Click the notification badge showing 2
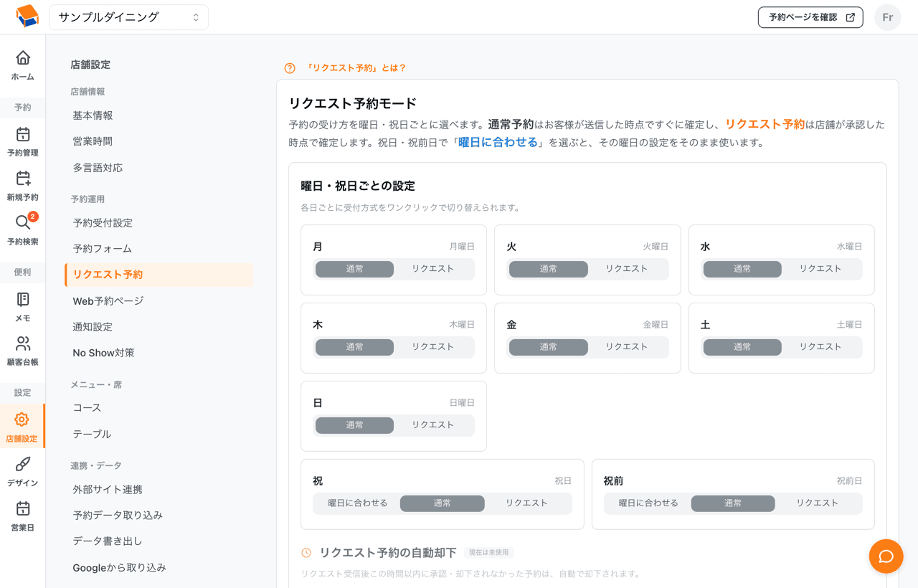 point(33,217)
